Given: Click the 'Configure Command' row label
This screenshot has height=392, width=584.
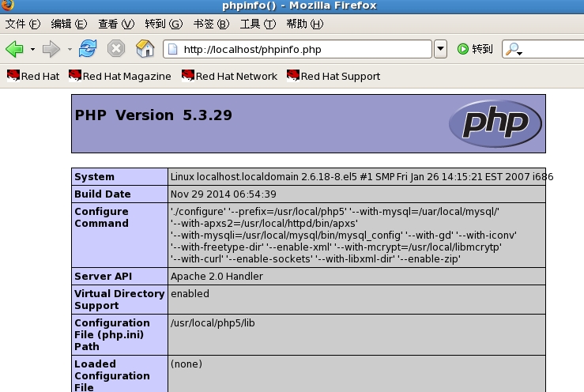Looking at the screenshot, I should point(101,217).
